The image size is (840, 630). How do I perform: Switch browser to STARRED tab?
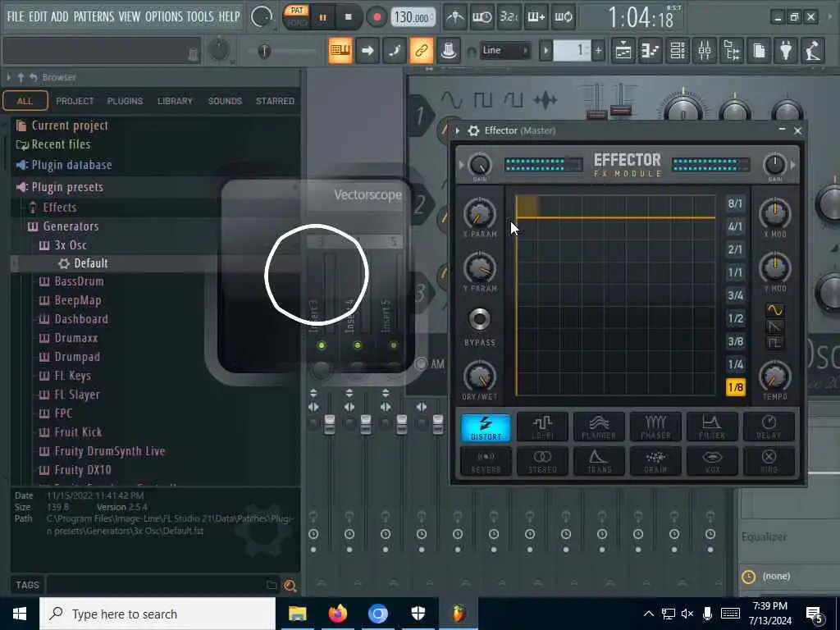pyautogui.click(x=275, y=101)
